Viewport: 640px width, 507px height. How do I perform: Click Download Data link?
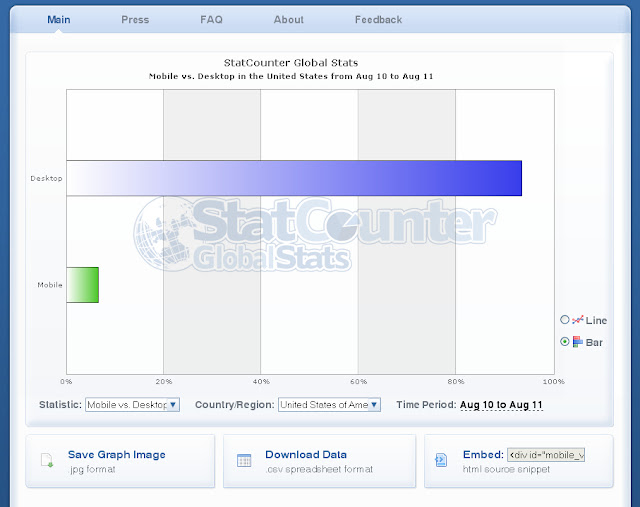(306, 454)
